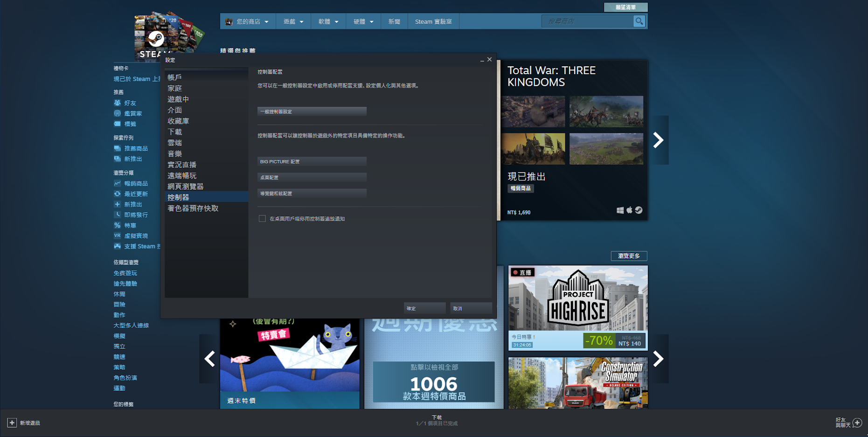Open the 音樂 settings category

pos(207,154)
